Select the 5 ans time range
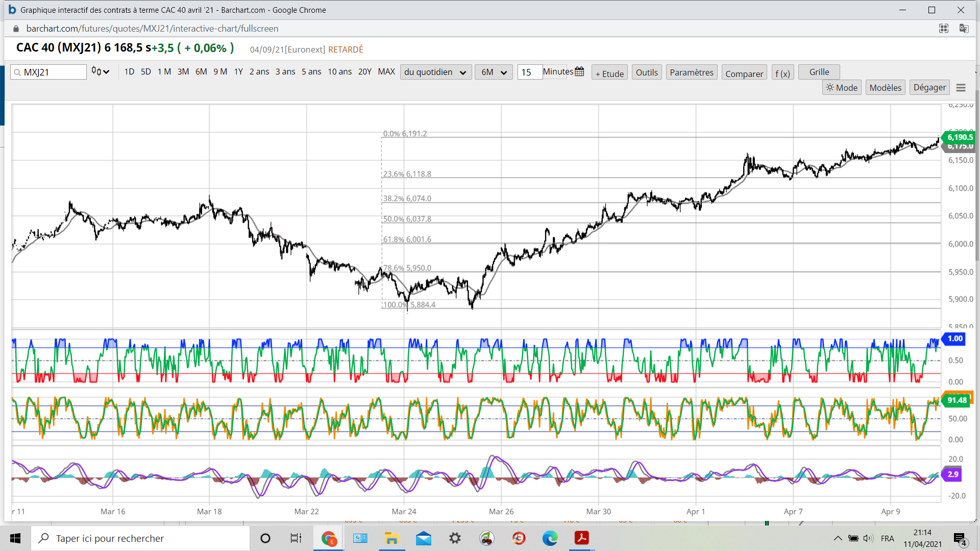The image size is (980, 551). pos(311,71)
